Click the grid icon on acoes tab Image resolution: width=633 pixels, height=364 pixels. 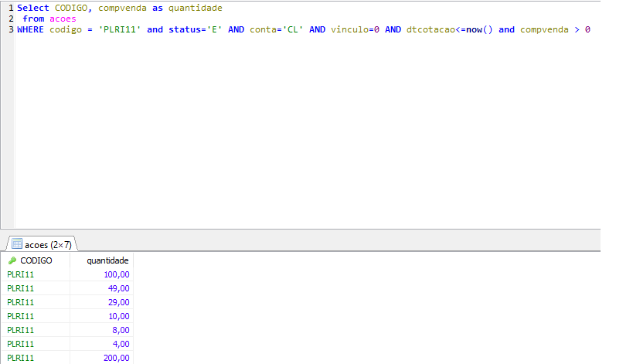point(16,243)
